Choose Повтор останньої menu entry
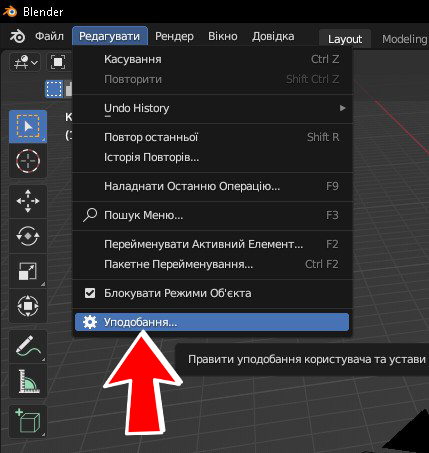The height and width of the screenshot is (453, 429). coord(212,137)
